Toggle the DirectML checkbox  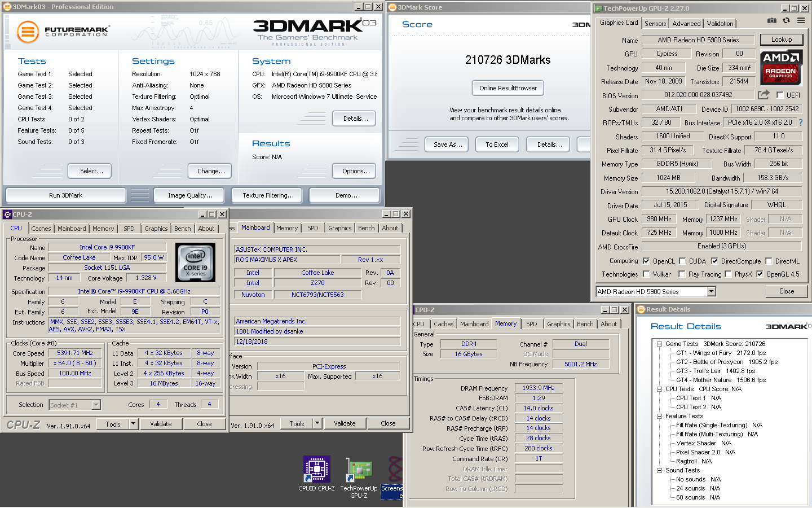point(769,261)
